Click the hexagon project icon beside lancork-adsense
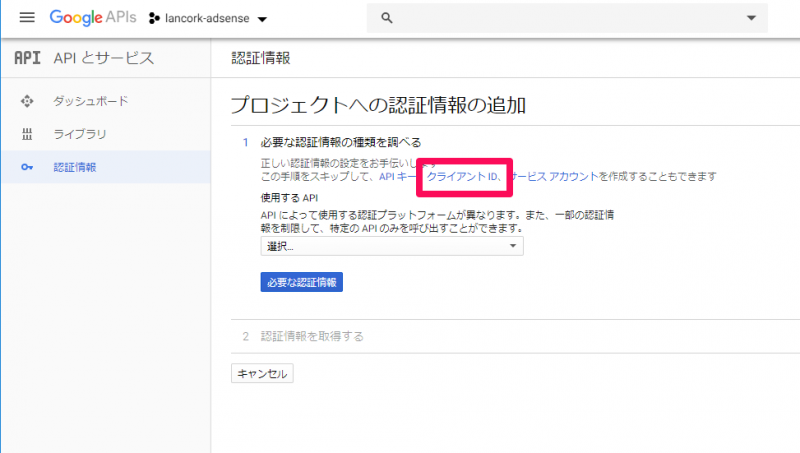This screenshot has width=800, height=453. (155, 18)
